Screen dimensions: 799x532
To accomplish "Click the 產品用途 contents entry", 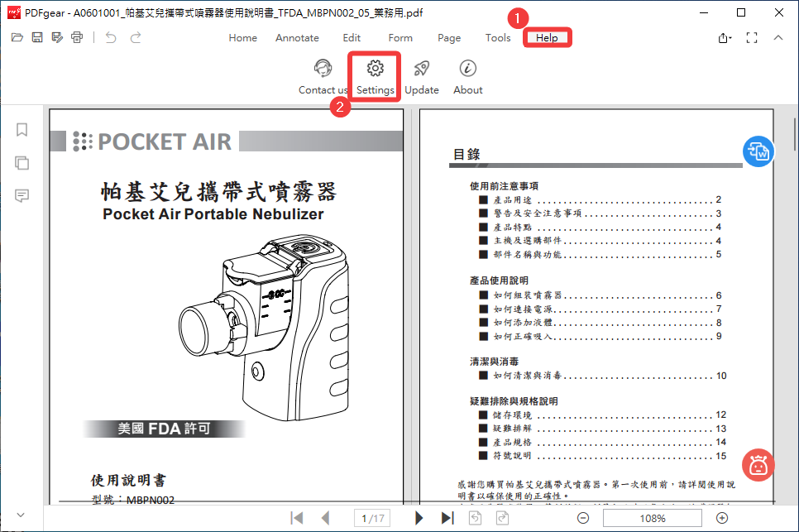I will (x=600, y=199).
